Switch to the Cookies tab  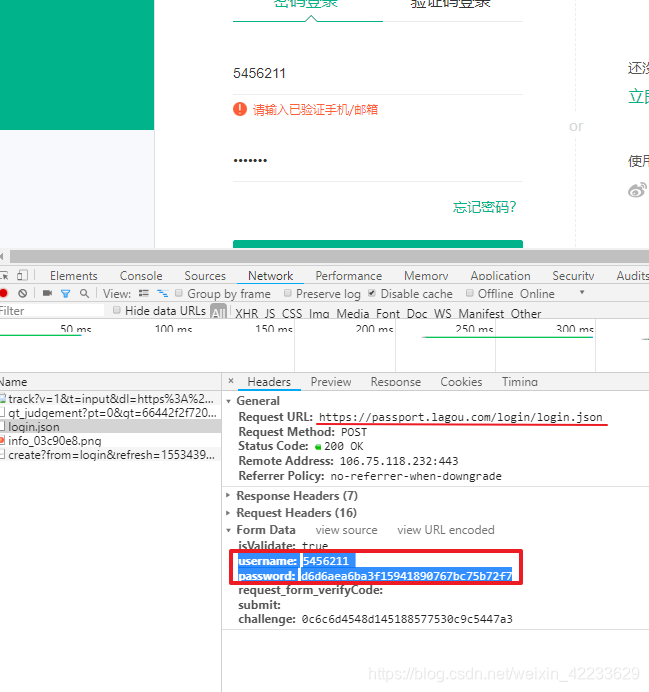coord(461,382)
